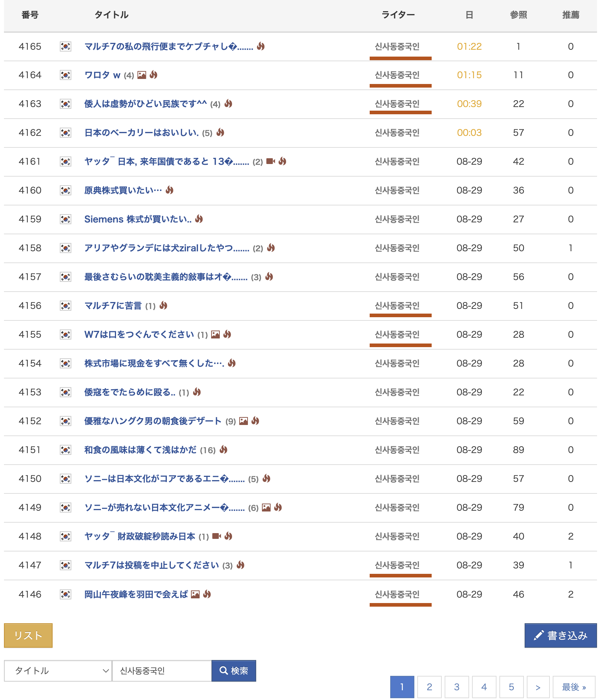Click the Korean flag icon on post 4151

click(x=65, y=450)
